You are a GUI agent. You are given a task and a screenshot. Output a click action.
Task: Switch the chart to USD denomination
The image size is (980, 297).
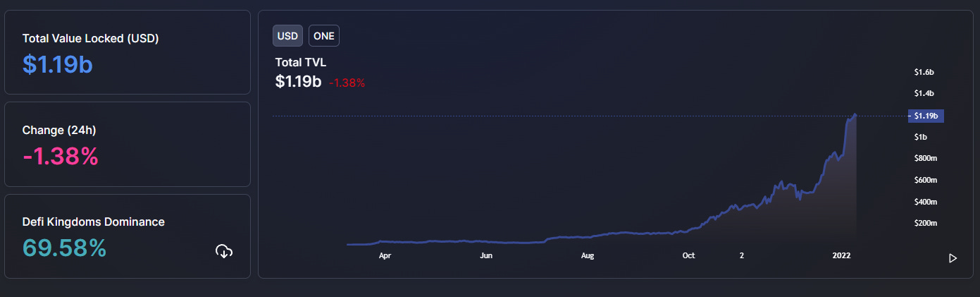(x=287, y=35)
